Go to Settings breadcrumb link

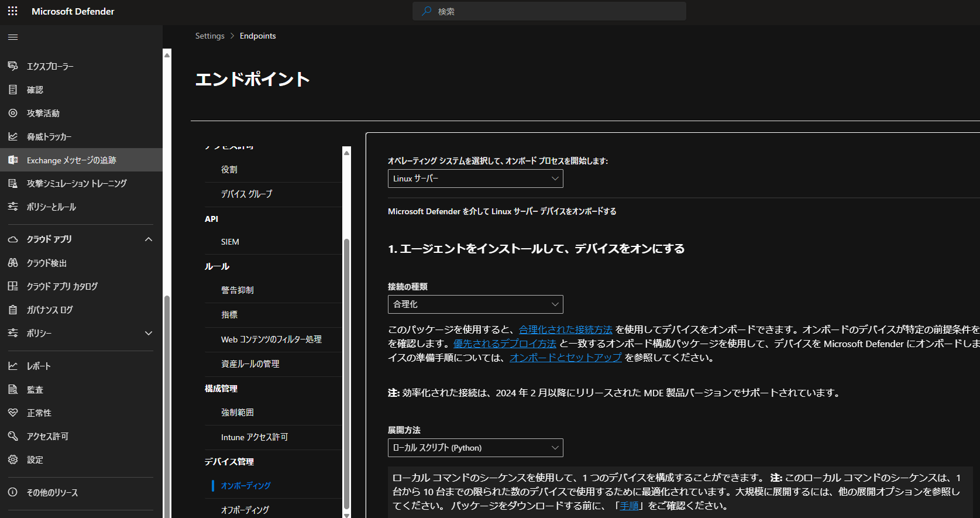tap(209, 36)
